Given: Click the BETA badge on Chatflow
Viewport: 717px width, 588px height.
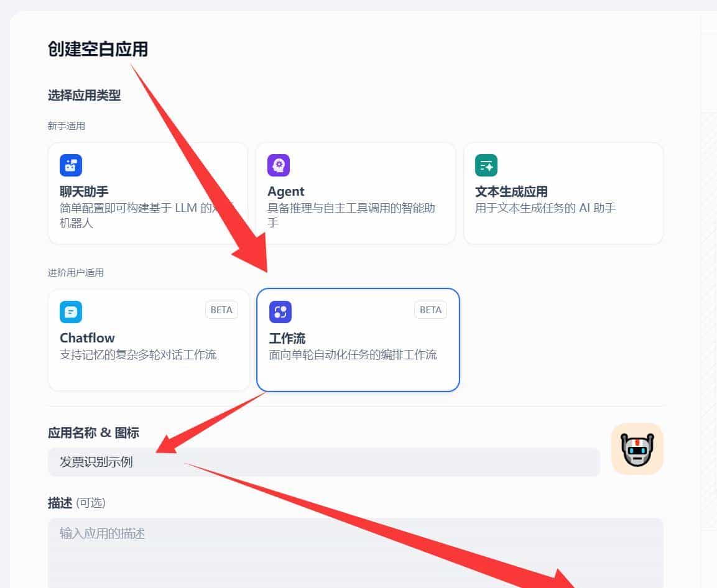Looking at the screenshot, I should click(221, 310).
